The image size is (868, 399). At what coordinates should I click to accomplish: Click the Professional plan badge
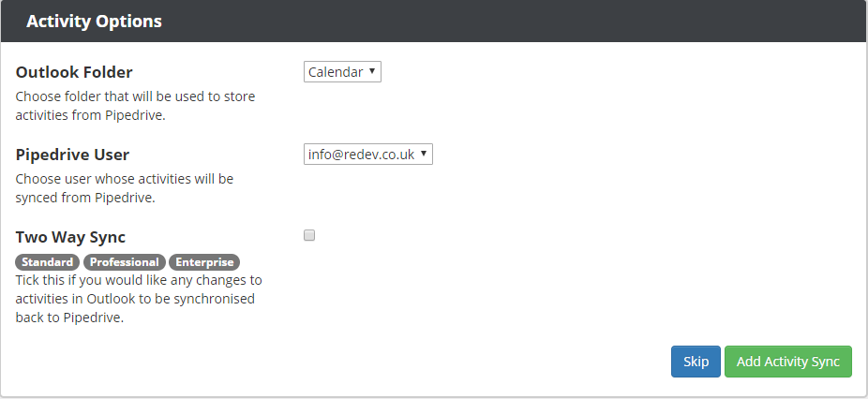(125, 262)
